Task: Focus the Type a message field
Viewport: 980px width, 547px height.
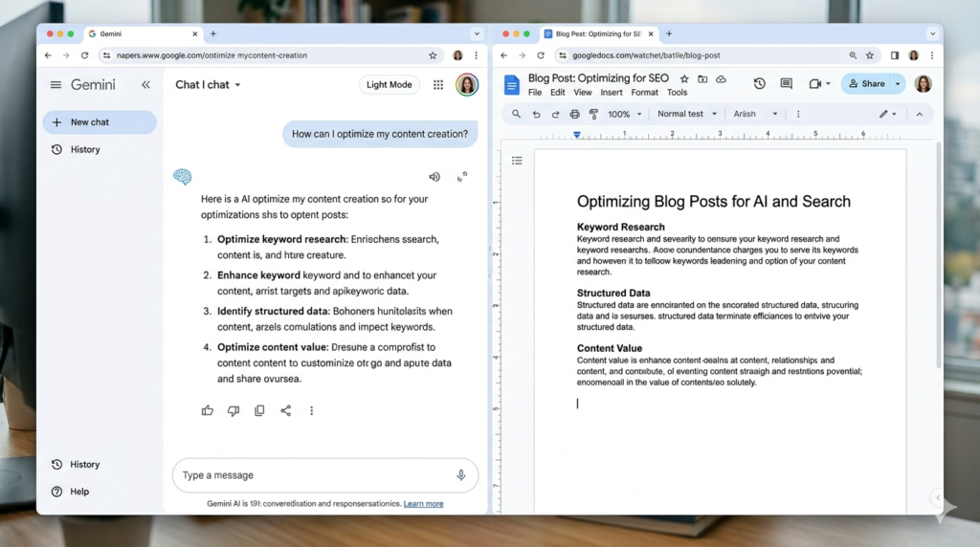Action: tap(325, 475)
